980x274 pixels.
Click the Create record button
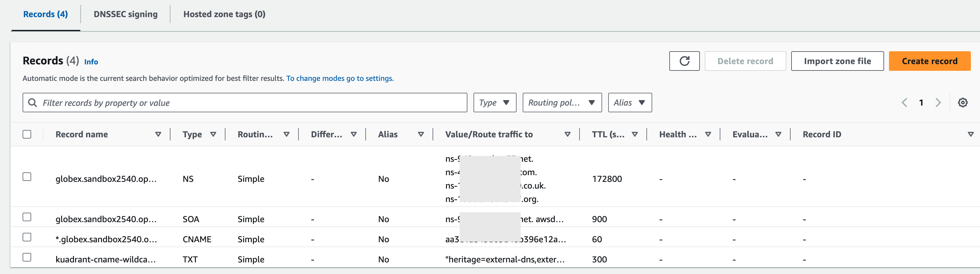tap(929, 61)
